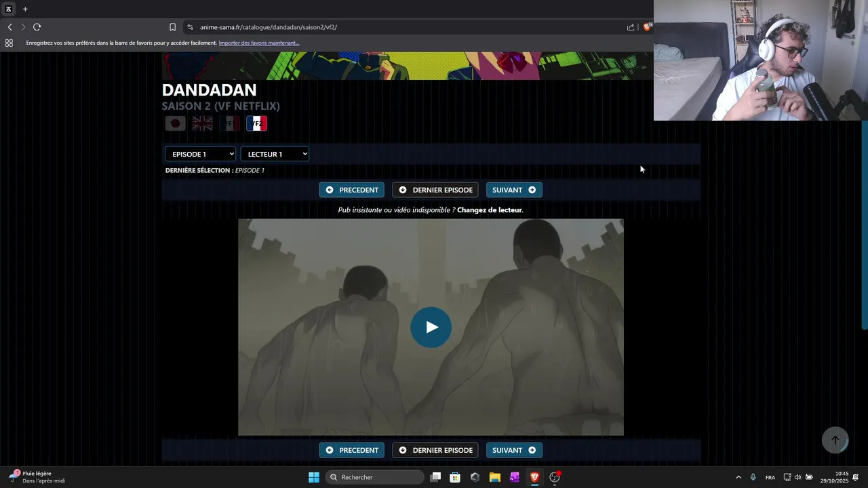The width and height of the screenshot is (868, 488).
Task: Click the Rechercher taskbar search box
Action: pyautogui.click(x=374, y=477)
